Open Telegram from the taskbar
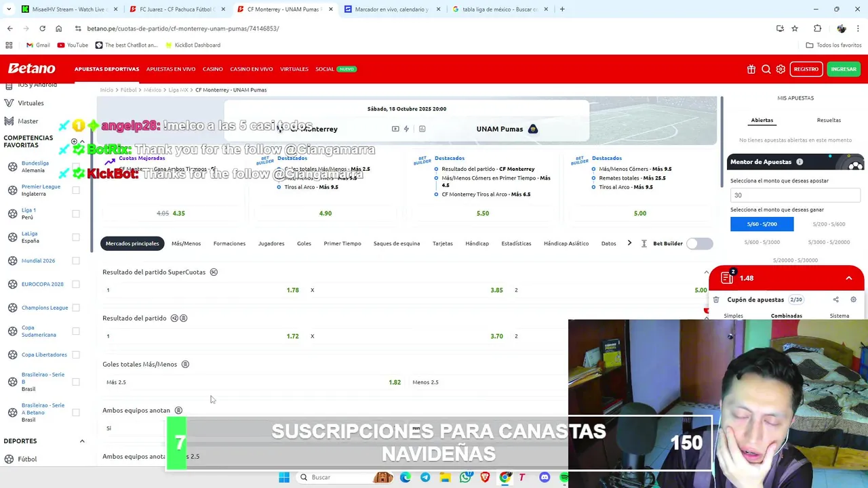The width and height of the screenshot is (868, 488). pos(425,477)
